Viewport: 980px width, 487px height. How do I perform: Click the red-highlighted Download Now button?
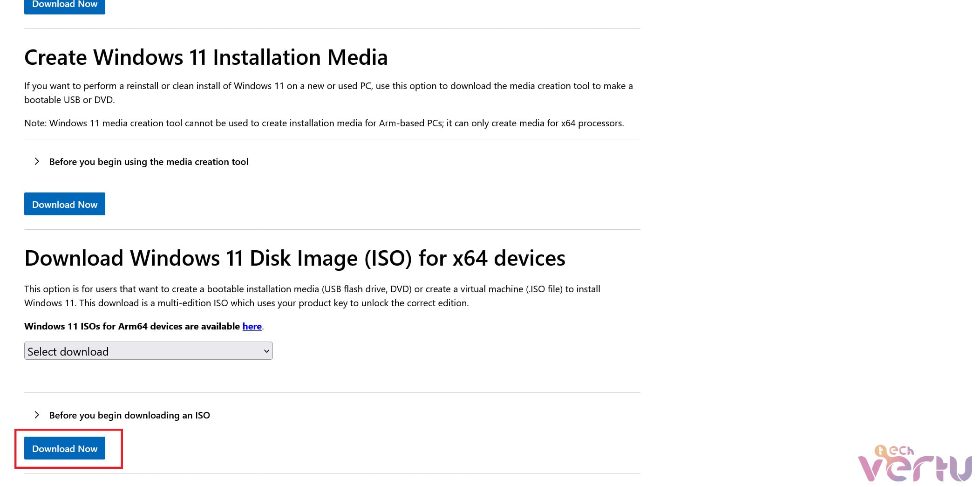(x=65, y=448)
